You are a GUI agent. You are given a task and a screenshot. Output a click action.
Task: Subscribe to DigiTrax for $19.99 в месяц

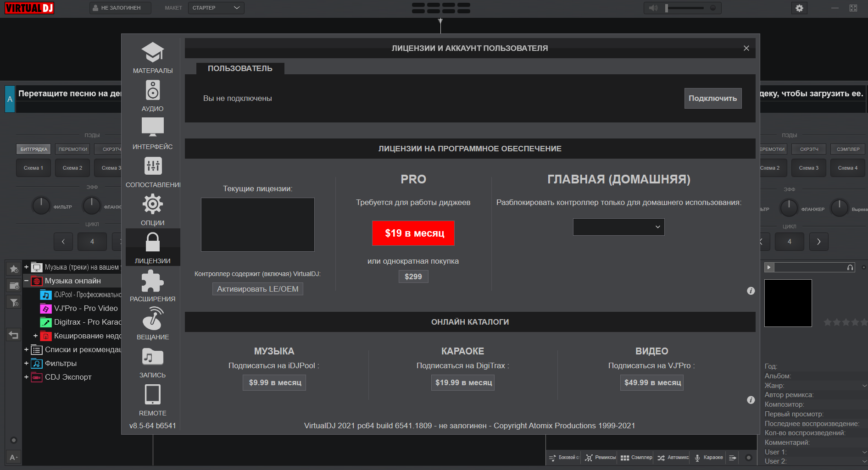pyautogui.click(x=463, y=382)
